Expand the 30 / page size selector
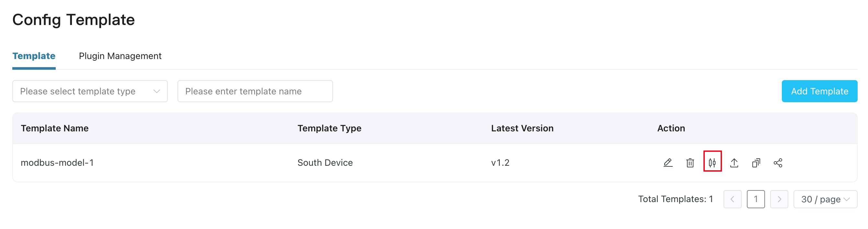This screenshot has height=229, width=868. click(825, 199)
